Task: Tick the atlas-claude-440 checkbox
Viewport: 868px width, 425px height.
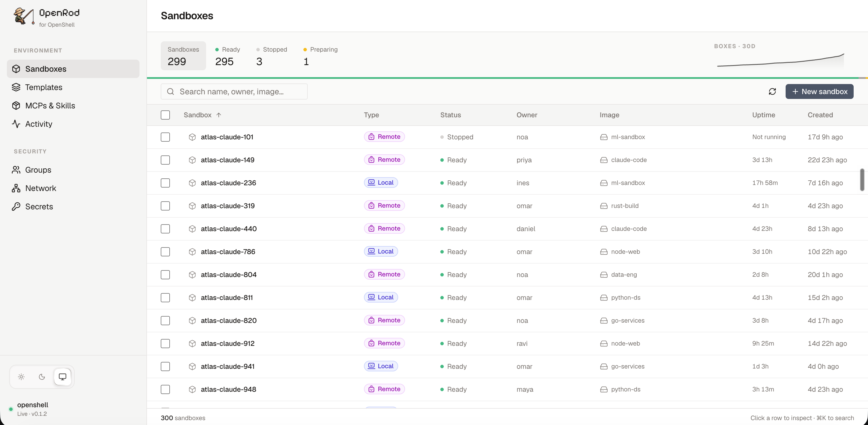Action: (165, 229)
